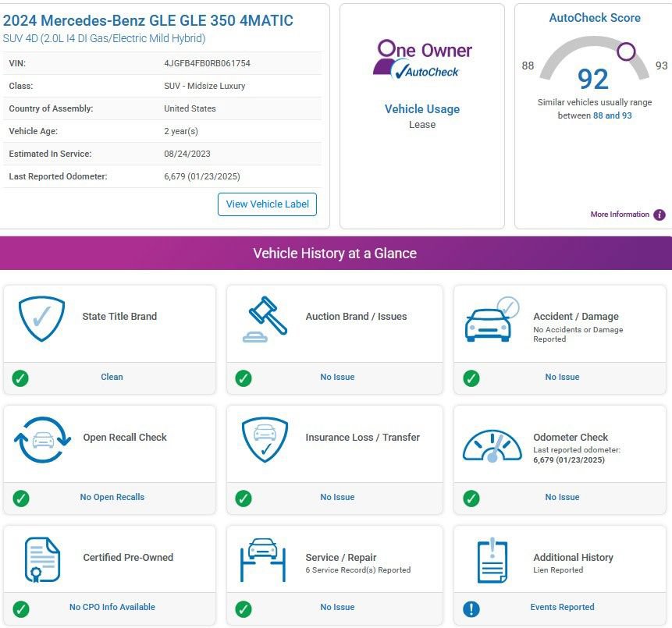The image size is (672, 628).
Task: Click the Certified Pre-Owned certificate icon
Action: click(x=42, y=559)
